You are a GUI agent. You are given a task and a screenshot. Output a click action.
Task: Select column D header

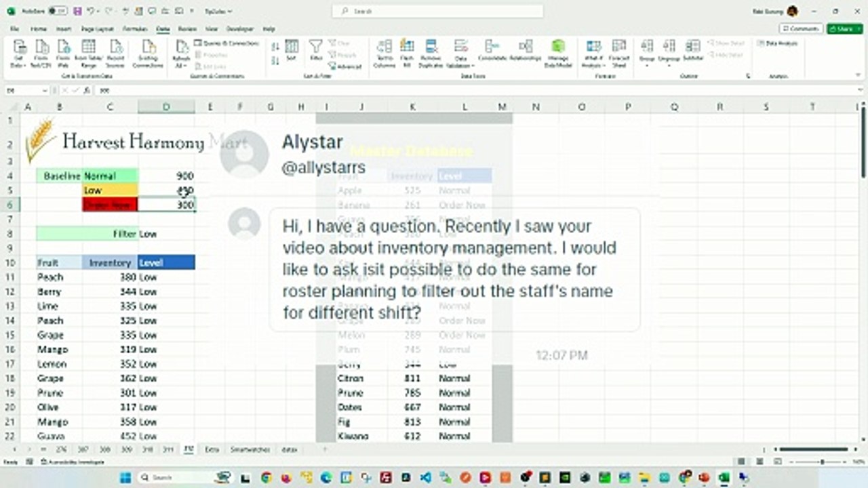coord(166,107)
